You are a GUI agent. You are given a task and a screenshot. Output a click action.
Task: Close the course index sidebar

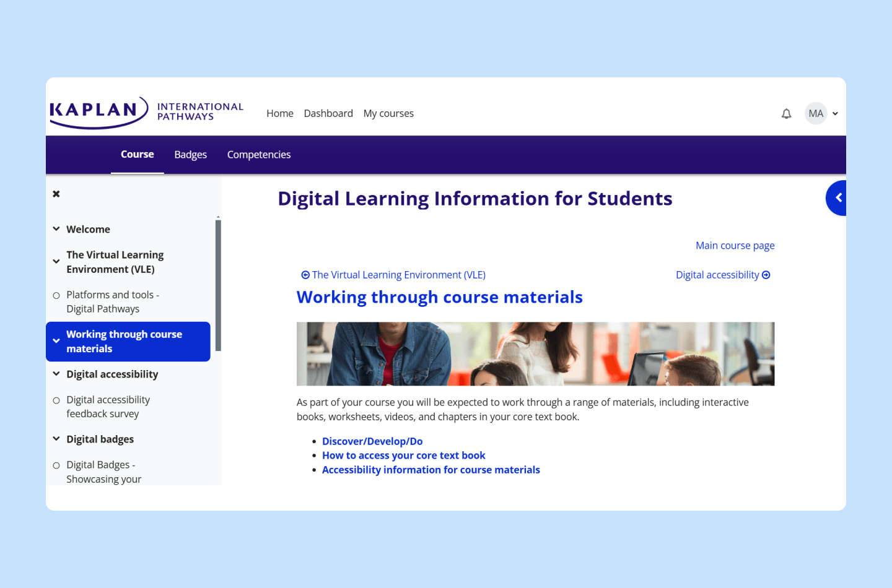(56, 193)
